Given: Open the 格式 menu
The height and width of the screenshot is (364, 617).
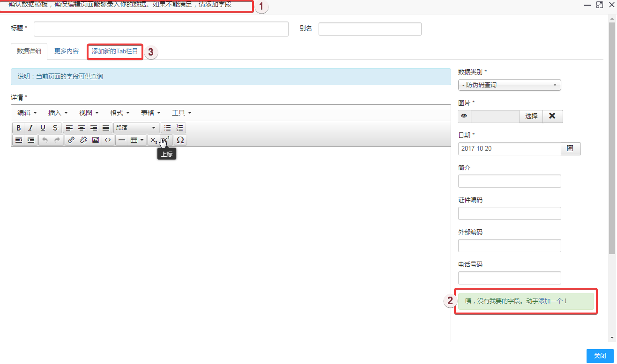Looking at the screenshot, I should coord(120,113).
